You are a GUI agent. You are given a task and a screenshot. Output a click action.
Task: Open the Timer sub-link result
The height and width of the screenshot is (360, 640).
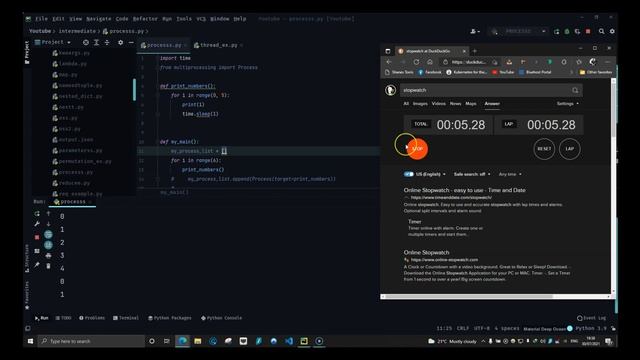click(x=414, y=222)
